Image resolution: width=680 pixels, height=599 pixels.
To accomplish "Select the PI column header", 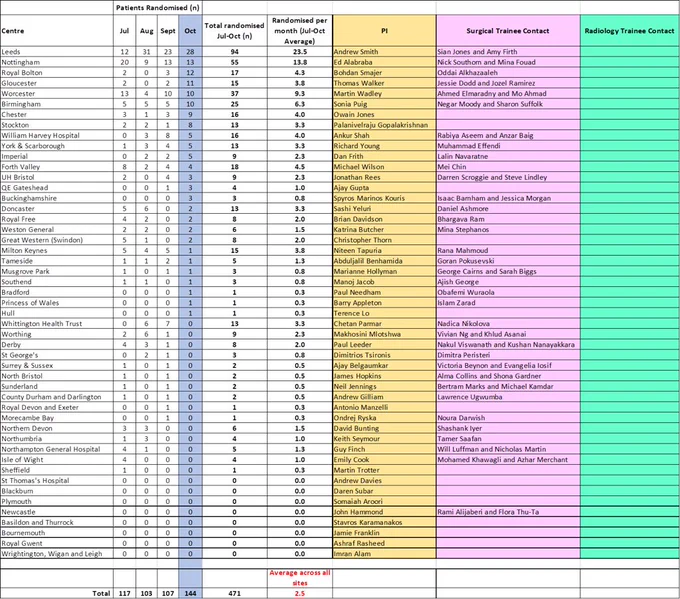I will [384, 31].
